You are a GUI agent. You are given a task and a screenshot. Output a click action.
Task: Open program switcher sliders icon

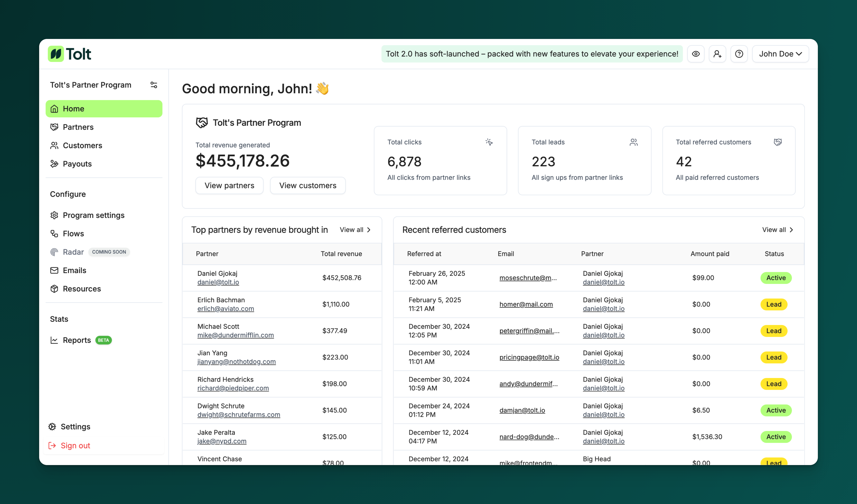[154, 85]
